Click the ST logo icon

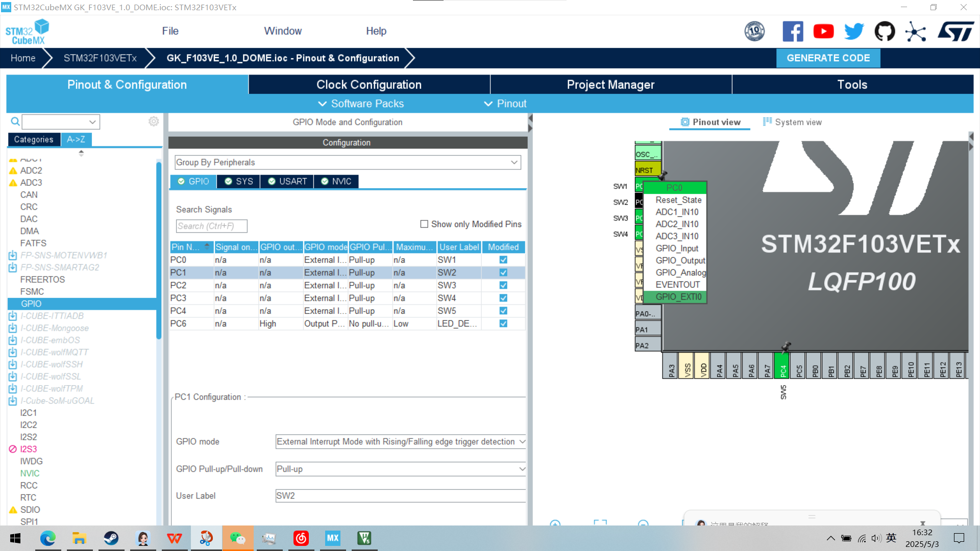point(955,32)
